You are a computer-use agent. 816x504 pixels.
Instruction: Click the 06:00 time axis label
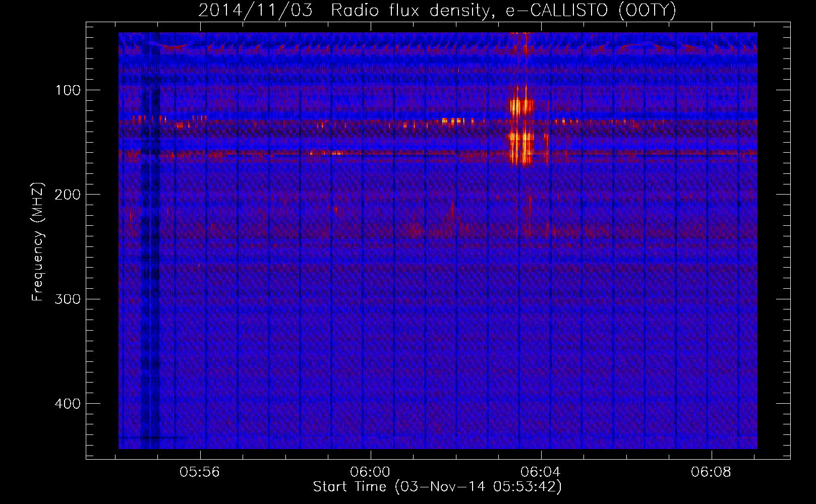click(371, 472)
